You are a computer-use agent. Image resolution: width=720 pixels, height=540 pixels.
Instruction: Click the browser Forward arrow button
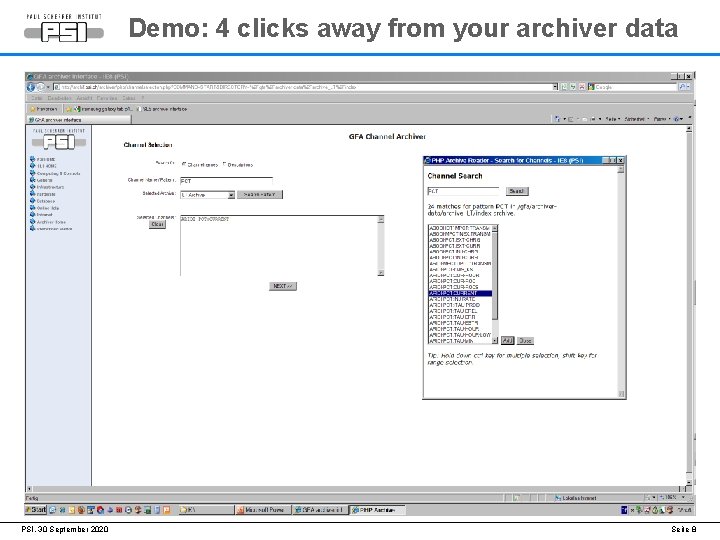pyautogui.click(x=40, y=87)
